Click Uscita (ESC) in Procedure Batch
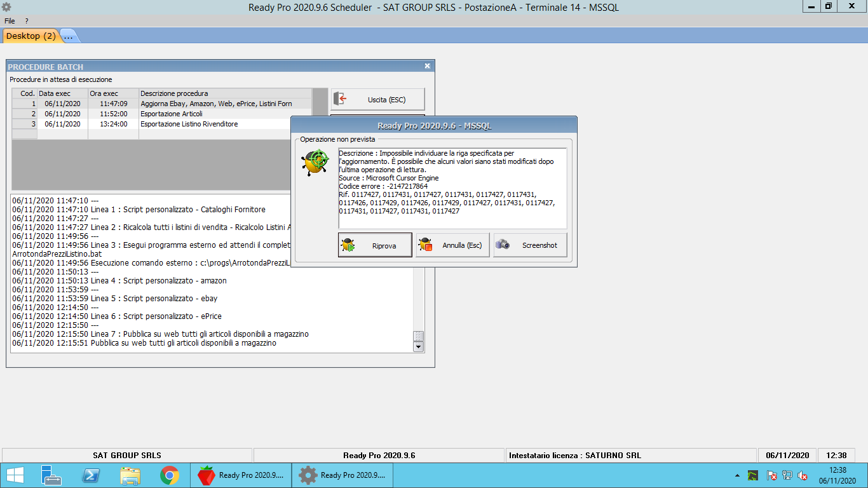 (377, 100)
